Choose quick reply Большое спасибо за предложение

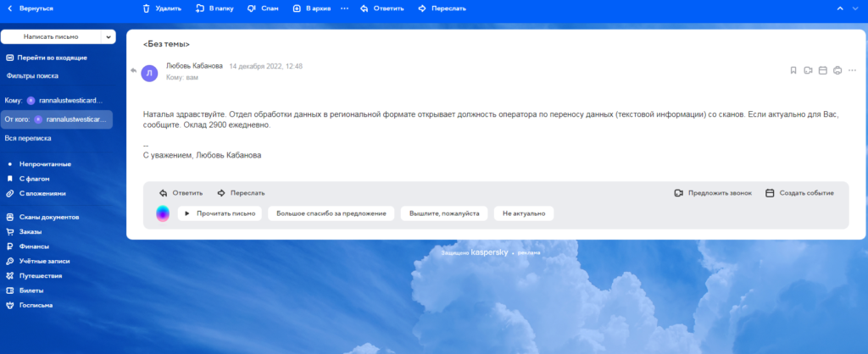[331, 213]
